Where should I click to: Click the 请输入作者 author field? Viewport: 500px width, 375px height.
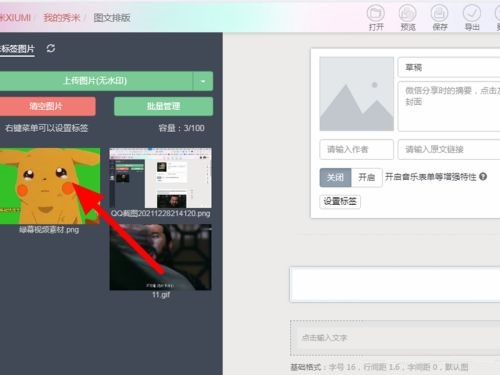coord(356,149)
